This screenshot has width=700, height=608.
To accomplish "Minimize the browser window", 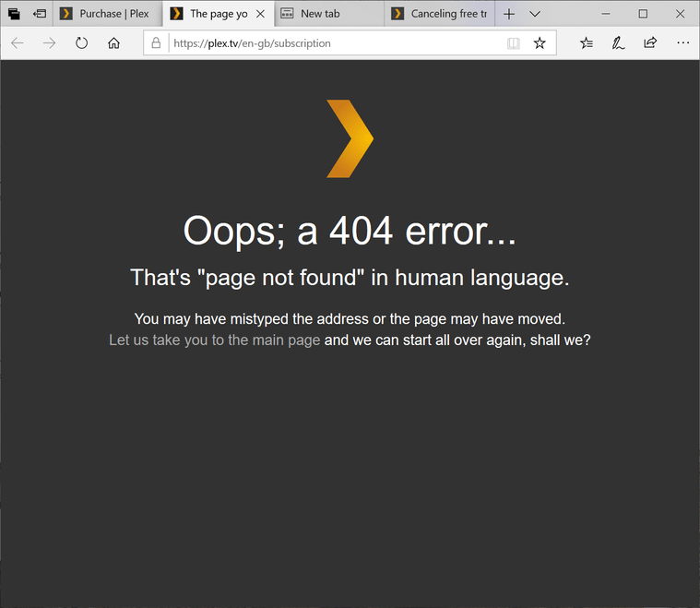I will click(x=606, y=14).
